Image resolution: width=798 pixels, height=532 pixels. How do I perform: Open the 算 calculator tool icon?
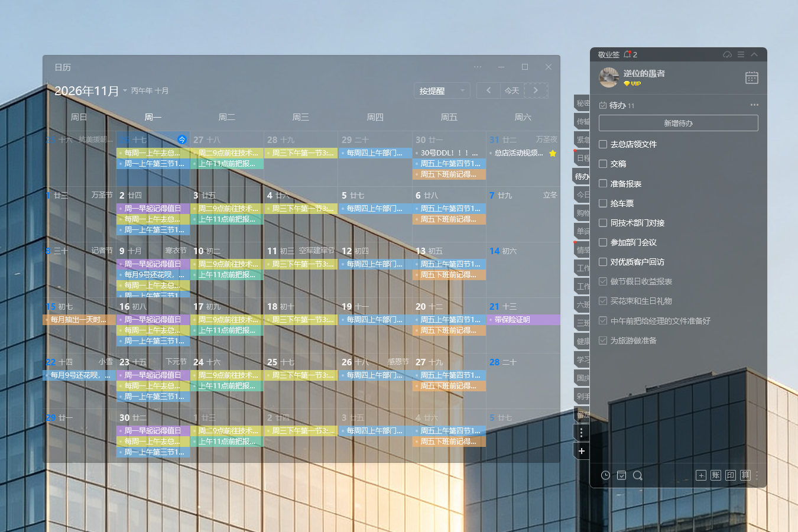point(745,475)
